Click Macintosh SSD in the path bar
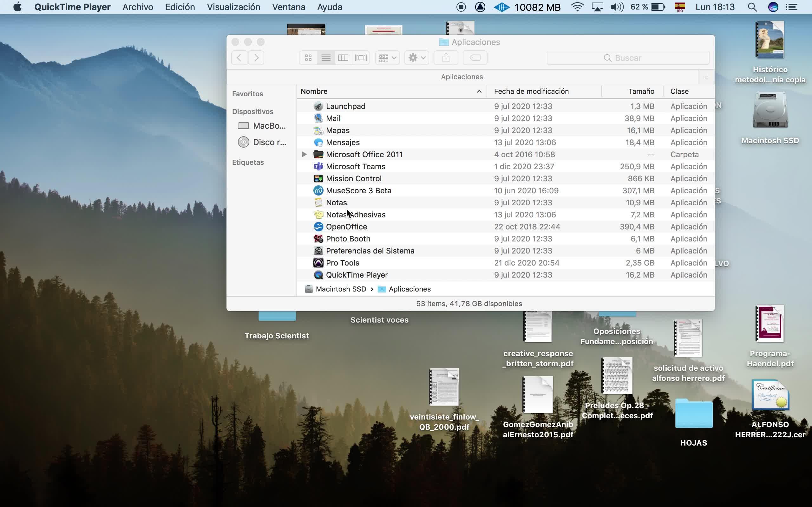The width and height of the screenshot is (812, 507). tap(340, 289)
